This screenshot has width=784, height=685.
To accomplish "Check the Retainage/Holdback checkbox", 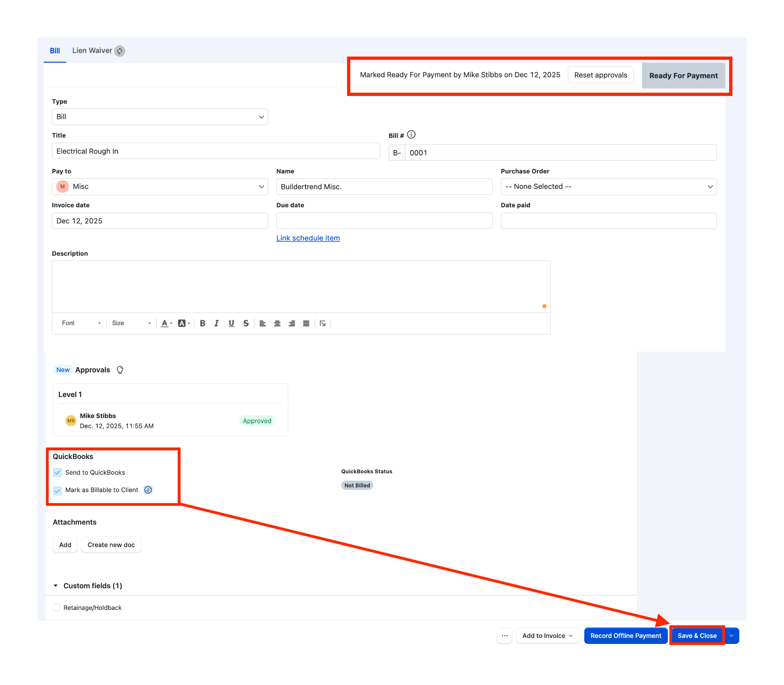I will [56, 607].
